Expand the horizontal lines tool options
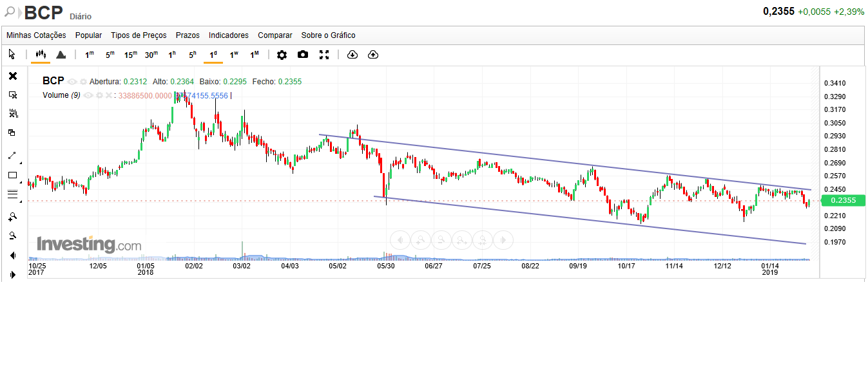Viewport: 868px width, 372px height. (21, 201)
